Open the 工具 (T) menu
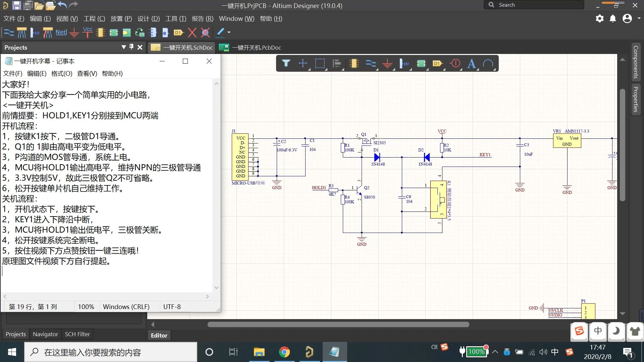 click(175, 19)
